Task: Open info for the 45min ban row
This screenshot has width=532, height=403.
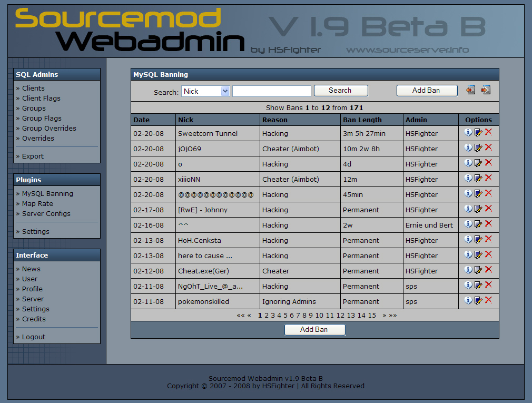Action: pos(468,193)
